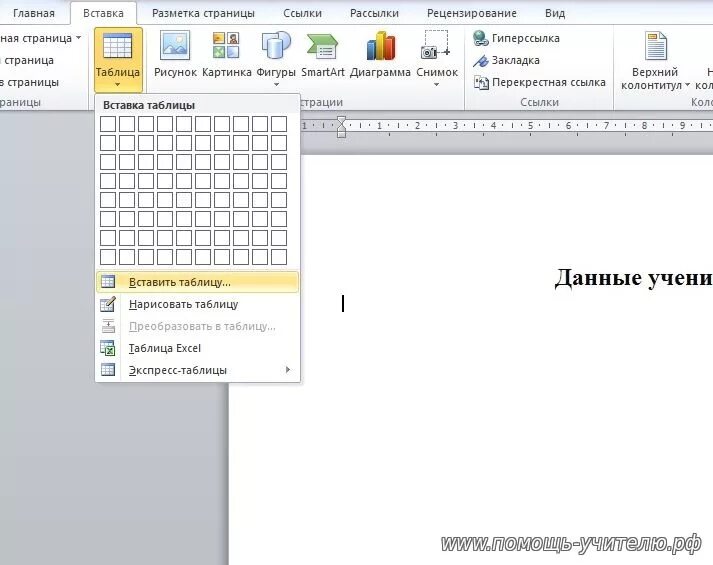Click the Вставить таблицу menu icon
Viewport: 713px width, 565px height.
coord(108,282)
